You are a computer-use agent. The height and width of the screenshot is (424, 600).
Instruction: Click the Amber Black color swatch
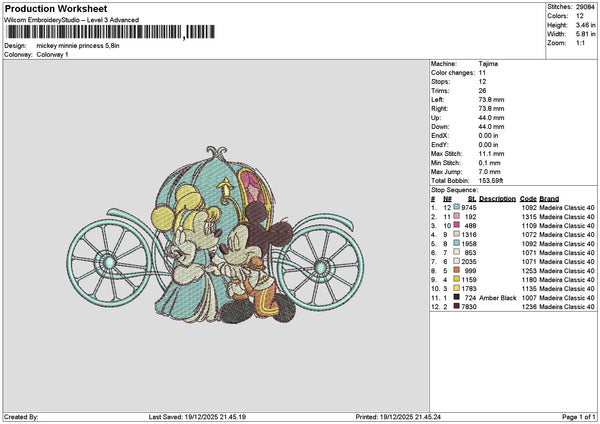(456, 297)
